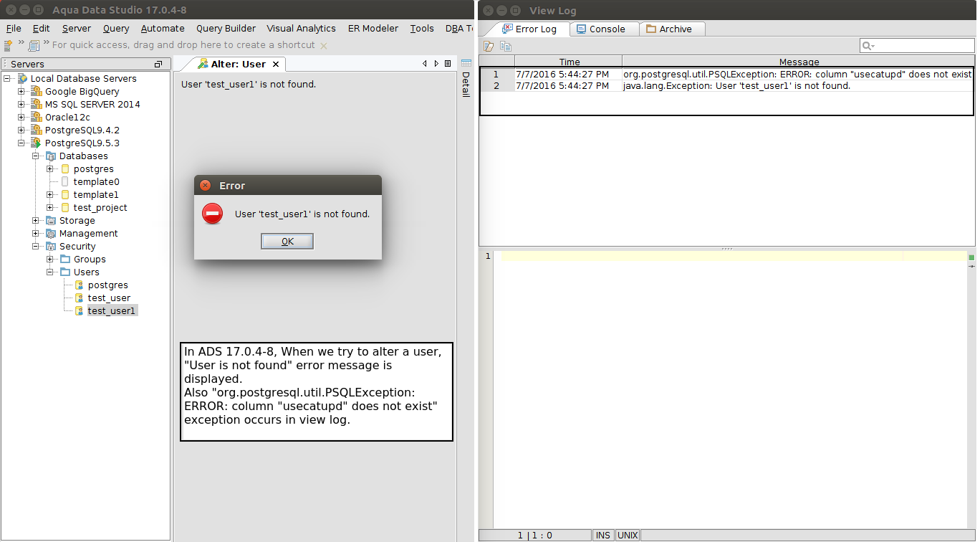Collapse the PostgreSQL9.5.3 server node
Image resolution: width=980 pixels, height=542 pixels.
21,143
